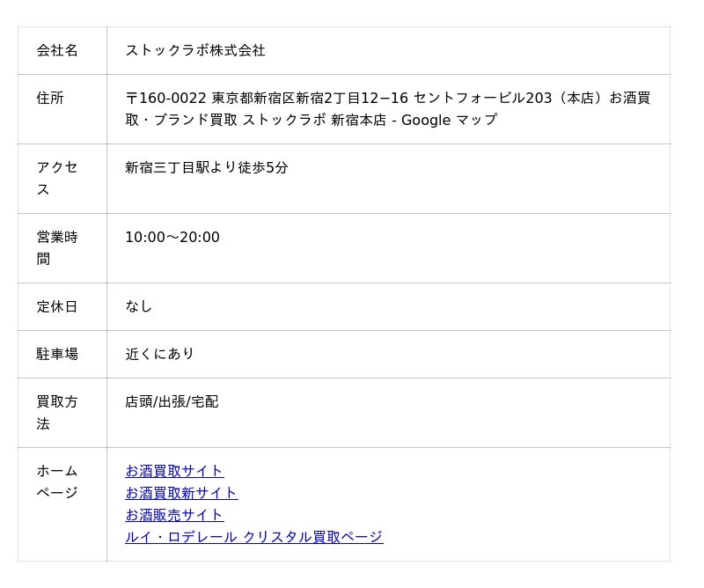Click the なし holiday value
The image size is (704, 588).
point(139,306)
